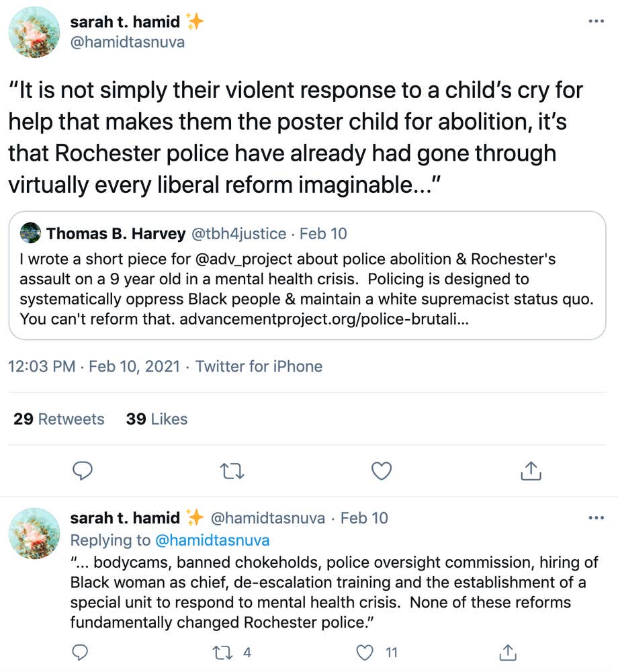Share the main tweet

click(x=531, y=470)
